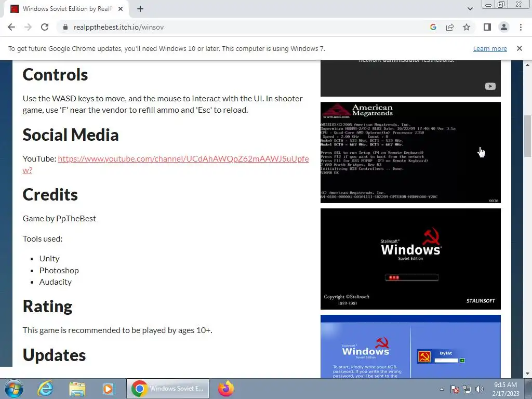The width and height of the screenshot is (532, 399).
Task: Open Windows Media Player from the taskbar
Action: (x=109, y=389)
